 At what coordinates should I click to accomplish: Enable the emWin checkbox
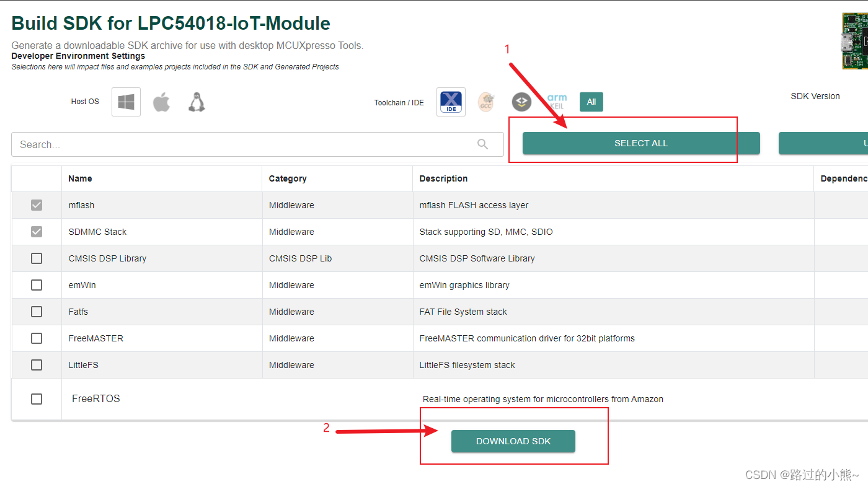pyautogui.click(x=37, y=285)
